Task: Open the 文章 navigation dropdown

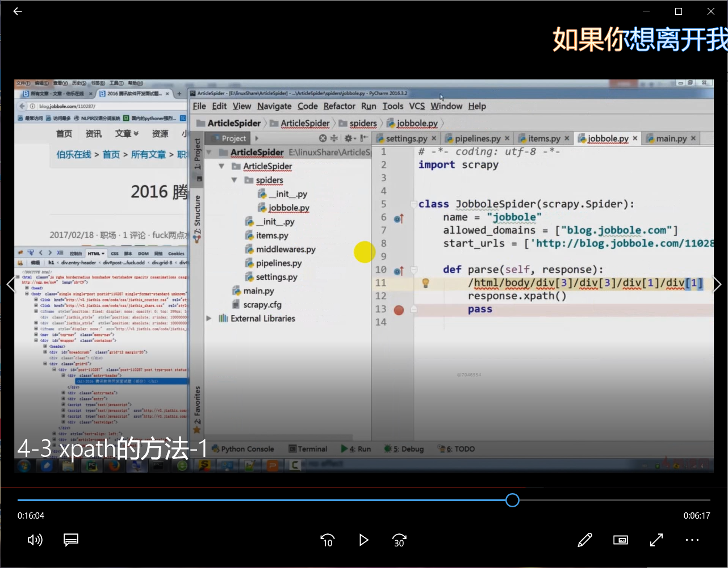Action: (127, 133)
